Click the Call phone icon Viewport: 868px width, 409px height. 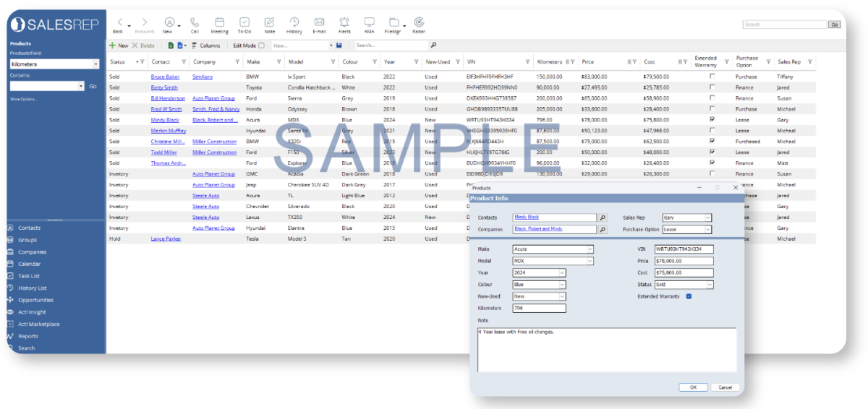pyautogui.click(x=195, y=22)
